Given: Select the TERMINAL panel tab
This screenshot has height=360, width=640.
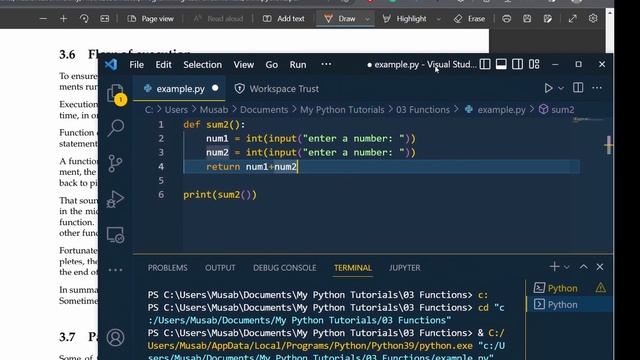Looking at the screenshot, I should 353,268.
